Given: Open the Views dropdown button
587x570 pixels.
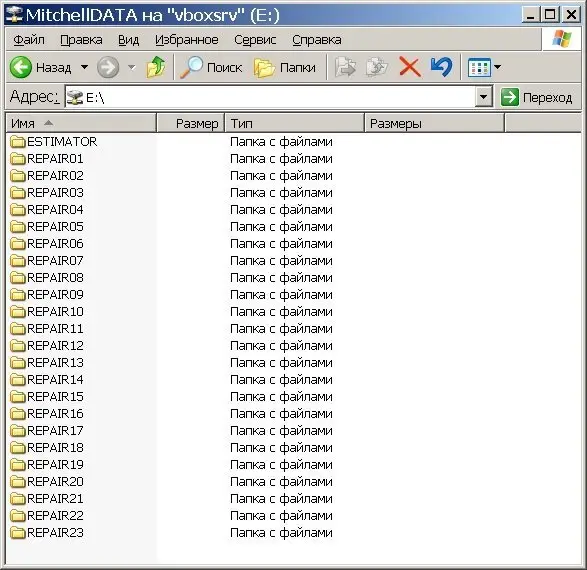Looking at the screenshot, I should coord(484,67).
